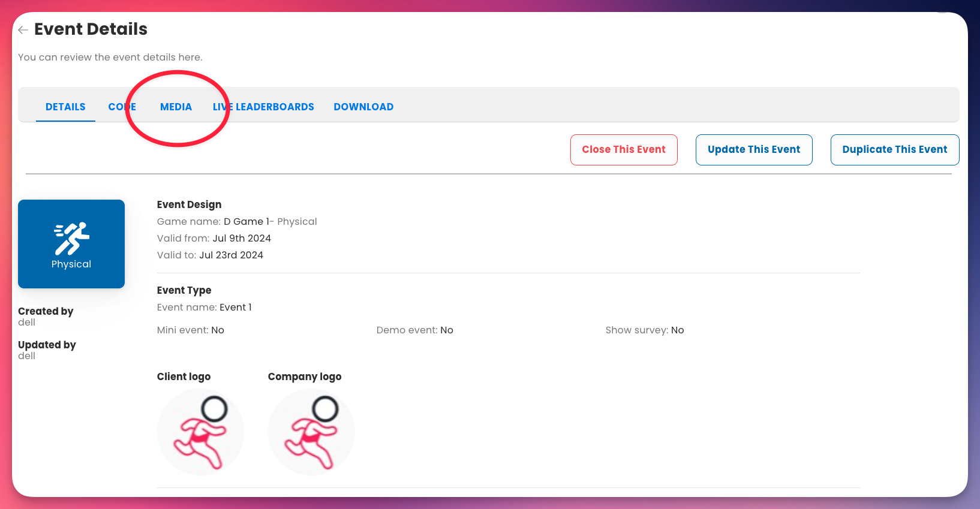Viewport: 980px width, 509px height.
Task: Switch to the Details tab
Action: point(65,107)
